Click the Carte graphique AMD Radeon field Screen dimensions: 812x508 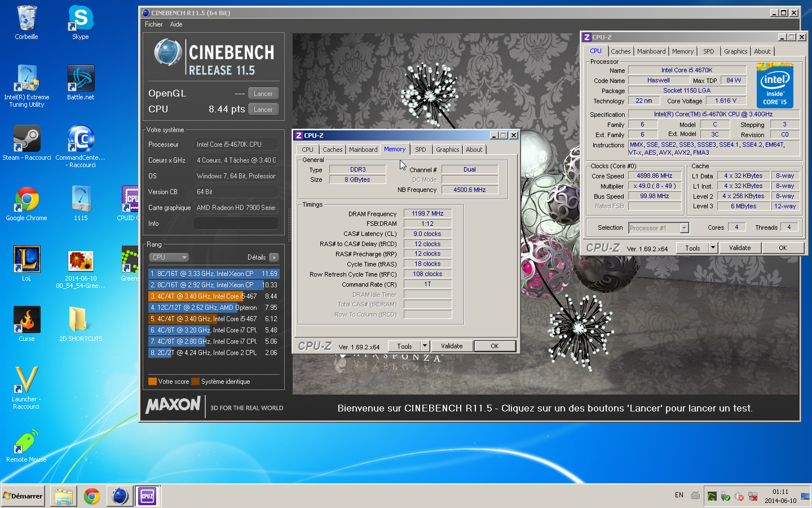coord(236,208)
